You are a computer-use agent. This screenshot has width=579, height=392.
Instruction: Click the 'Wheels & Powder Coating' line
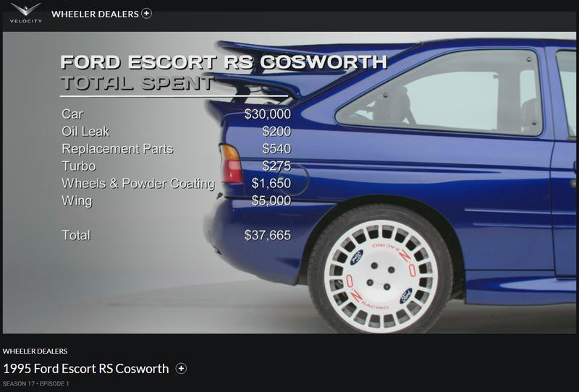point(176,183)
